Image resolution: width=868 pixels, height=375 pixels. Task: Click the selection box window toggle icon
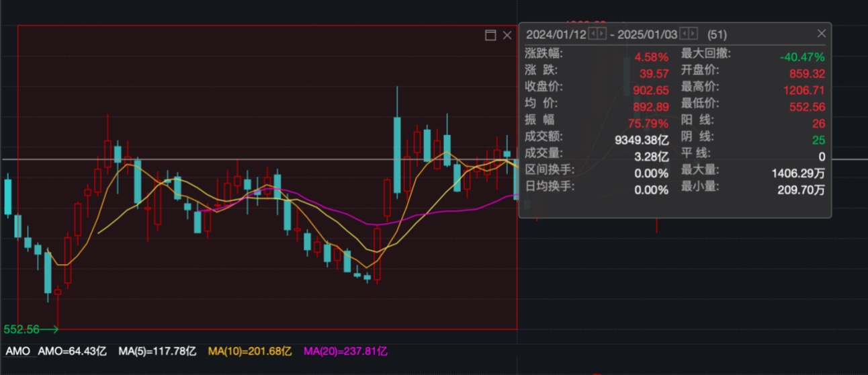point(490,35)
